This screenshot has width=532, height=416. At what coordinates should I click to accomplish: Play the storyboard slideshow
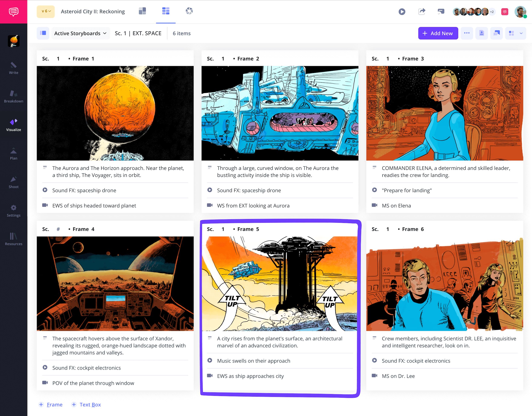tap(402, 11)
